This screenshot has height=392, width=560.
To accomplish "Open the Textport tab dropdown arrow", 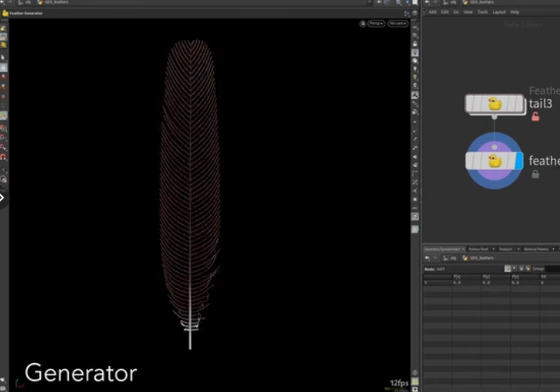I will (x=518, y=249).
